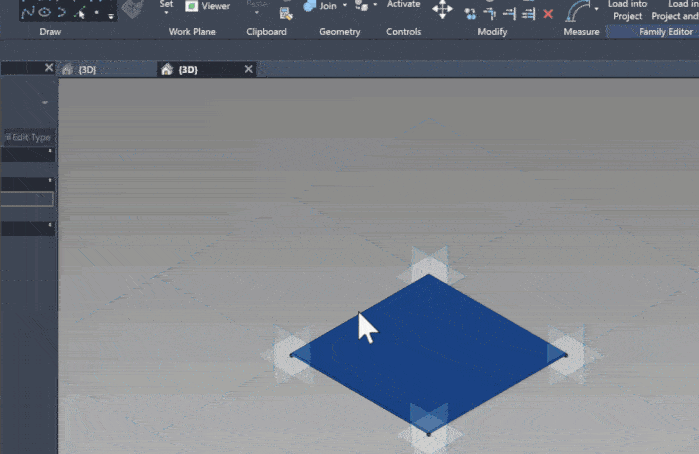Switch to the inactive first {3D} view tab

106,70
